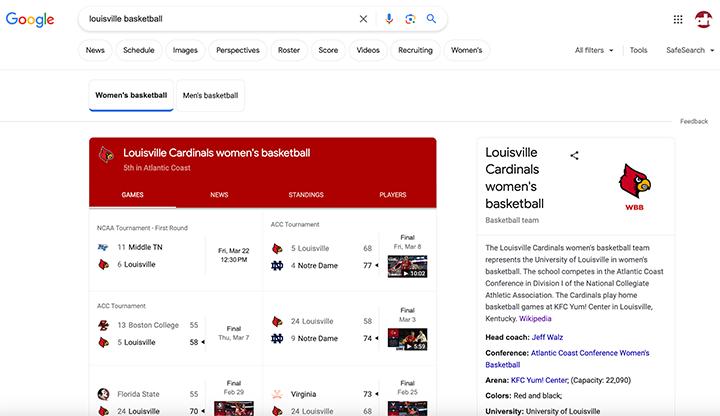The width and height of the screenshot is (720, 416).
Task: Open the GAMES tab
Action: point(133,195)
